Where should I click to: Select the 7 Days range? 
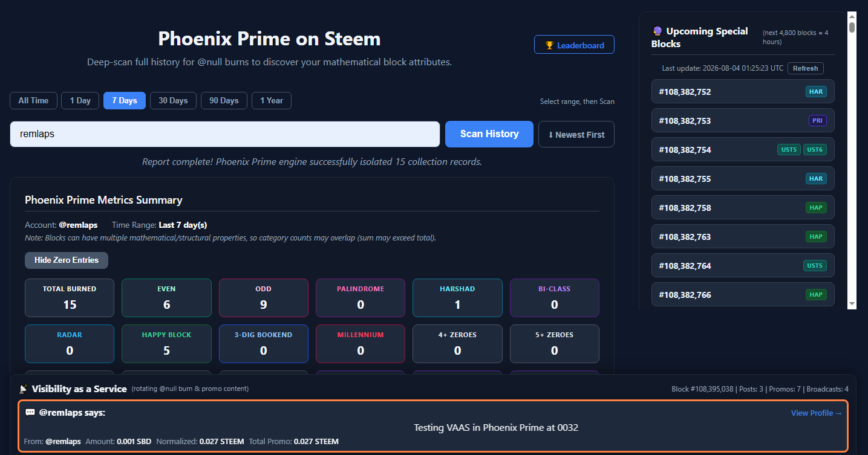(x=125, y=100)
